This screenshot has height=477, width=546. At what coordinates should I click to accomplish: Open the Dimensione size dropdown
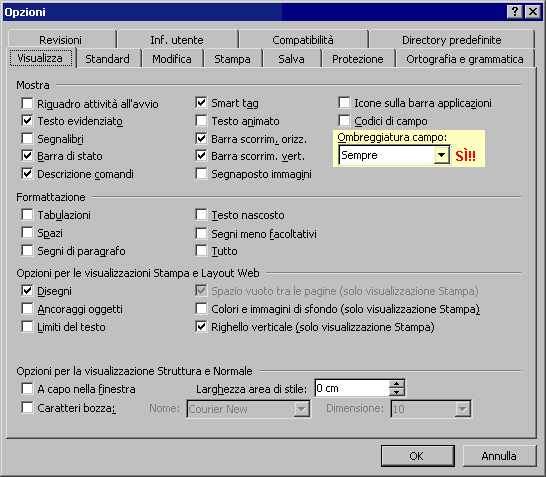[462, 409]
